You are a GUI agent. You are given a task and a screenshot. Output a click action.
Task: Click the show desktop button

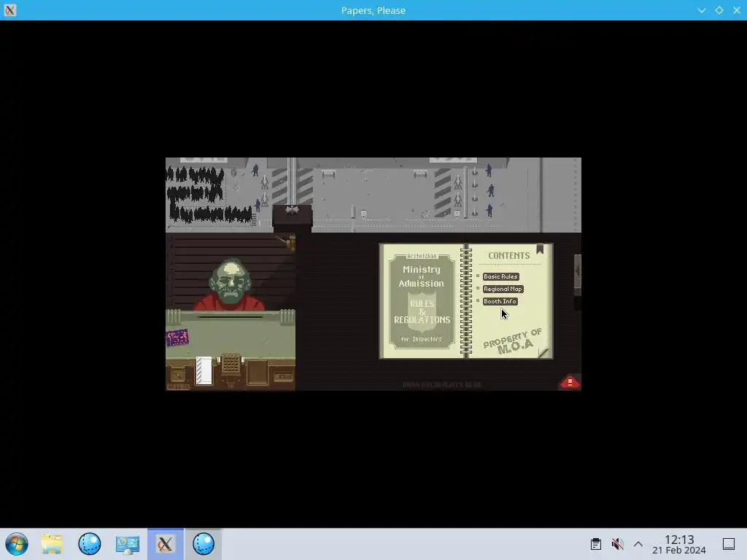pyautogui.click(x=729, y=544)
